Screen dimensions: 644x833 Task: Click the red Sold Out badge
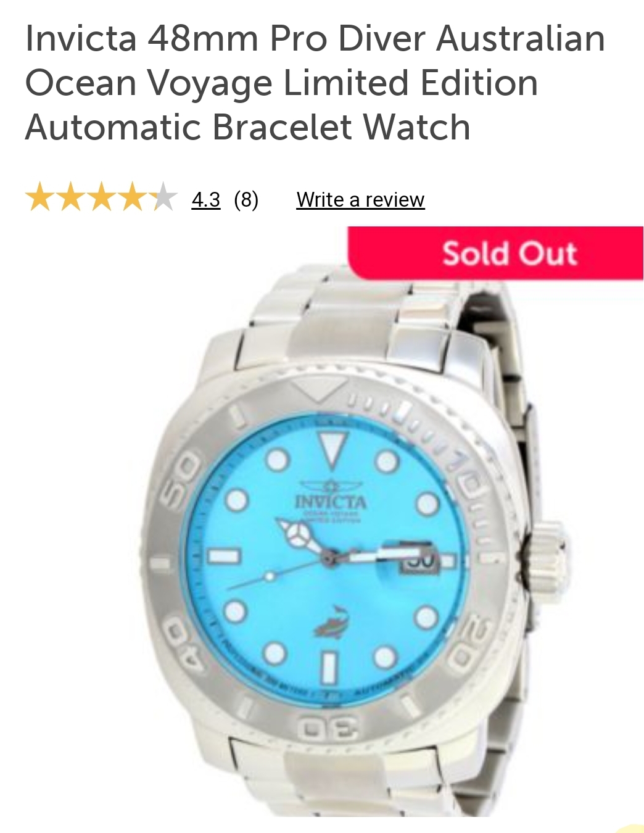pos(496,253)
